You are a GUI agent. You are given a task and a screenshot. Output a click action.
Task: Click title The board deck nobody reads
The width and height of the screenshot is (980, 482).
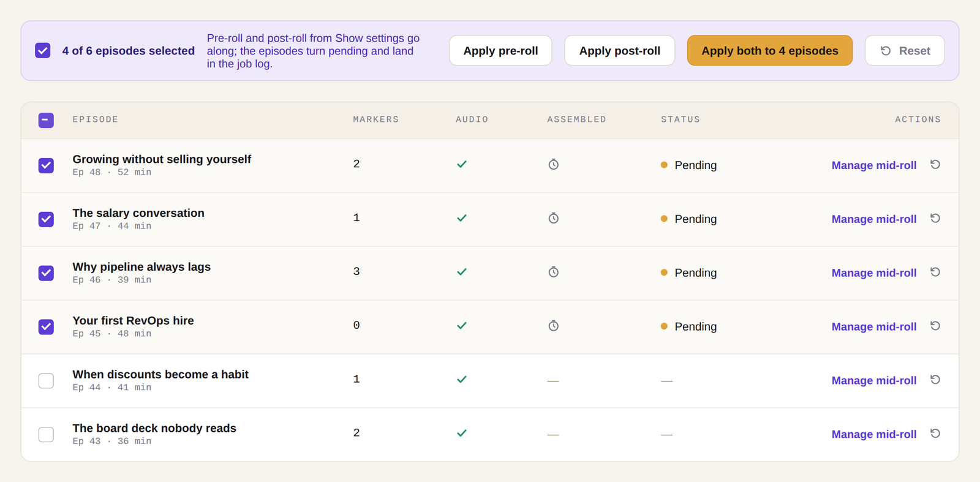(x=154, y=429)
